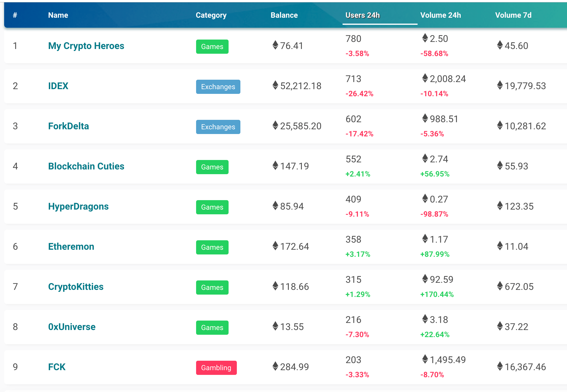Click the Games tag on the Etheremon row
The height and width of the screenshot is (392, 567).
212,247
